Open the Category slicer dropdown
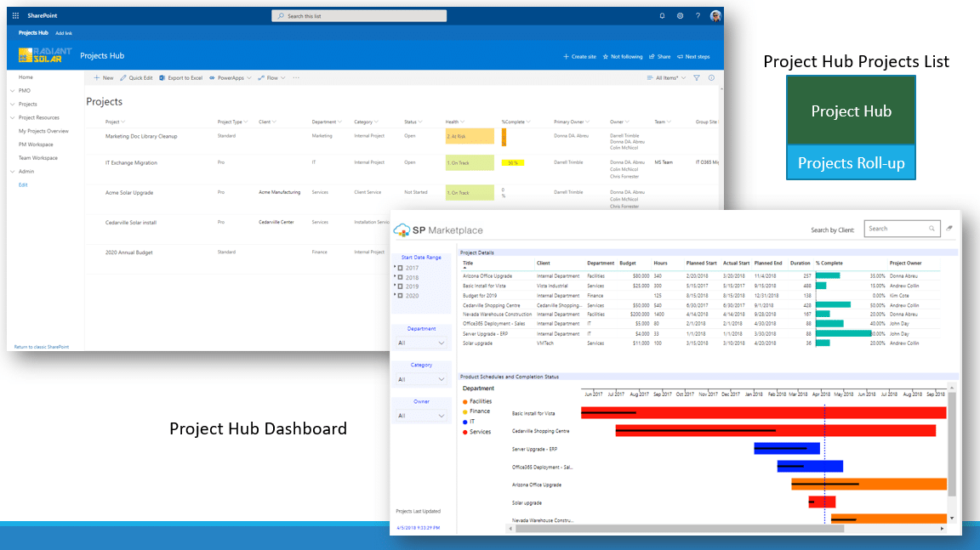This screenshot has height=550, width=980. coord(421,379)
